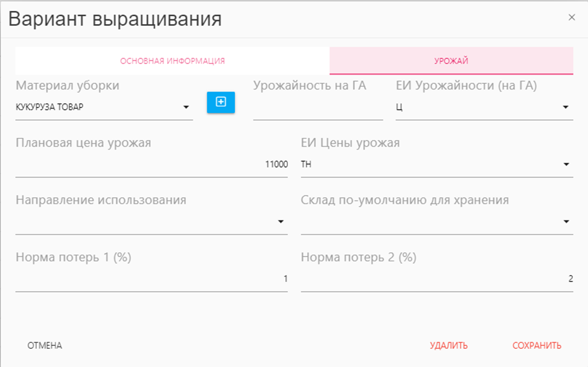This screenshot has height=367, width=588.
Task: Close the Вариант выращивания dialog
Action: [x=572, y=18]
